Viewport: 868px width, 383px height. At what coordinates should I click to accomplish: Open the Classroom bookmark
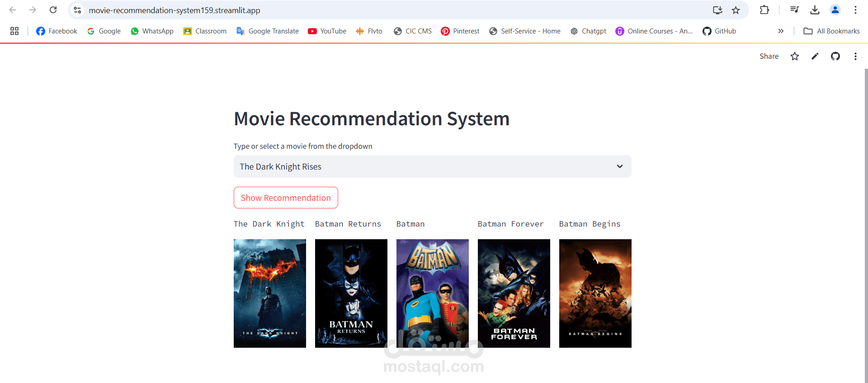click(205, 31)
